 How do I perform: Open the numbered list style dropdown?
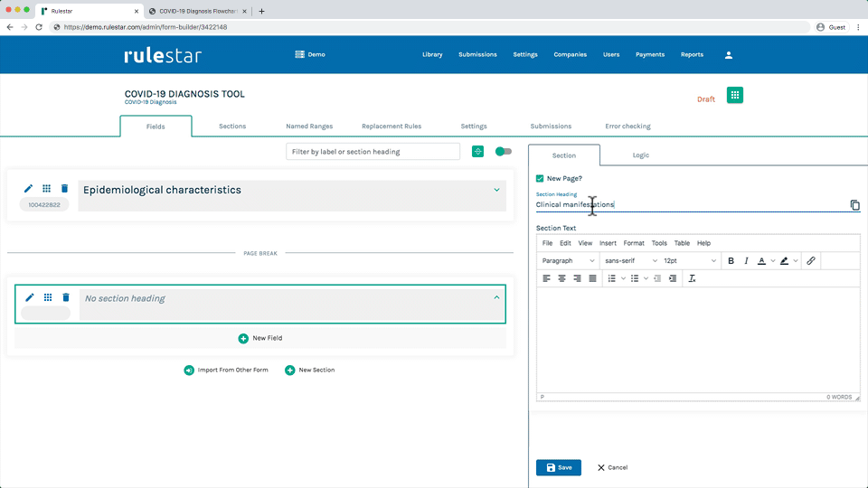tap(623, 278)
